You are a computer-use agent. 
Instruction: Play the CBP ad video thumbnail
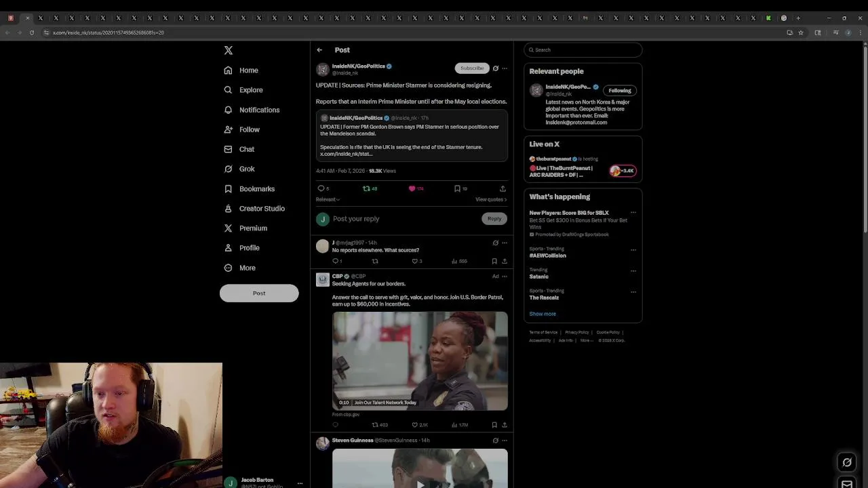420,361
